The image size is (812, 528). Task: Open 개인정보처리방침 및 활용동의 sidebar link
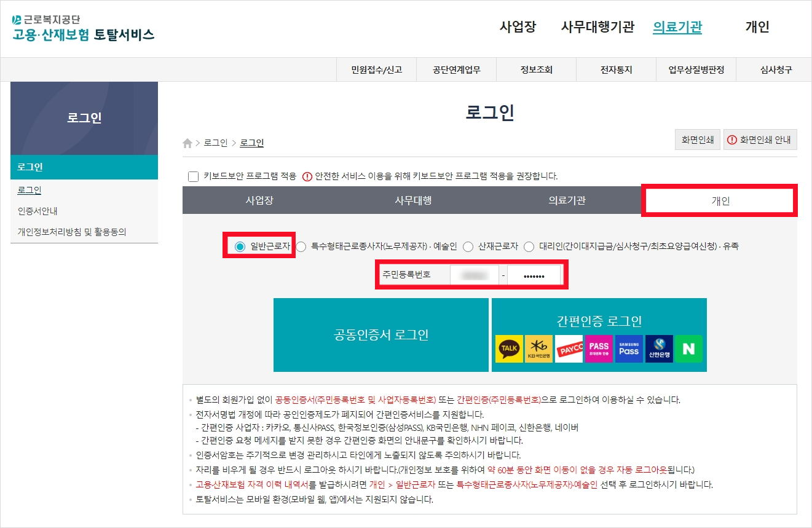(72, 232)
